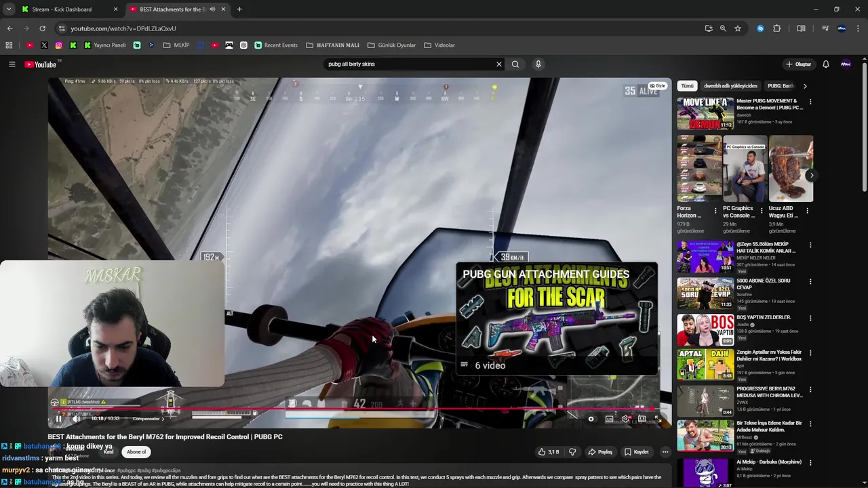Clear the search box text

499,64
